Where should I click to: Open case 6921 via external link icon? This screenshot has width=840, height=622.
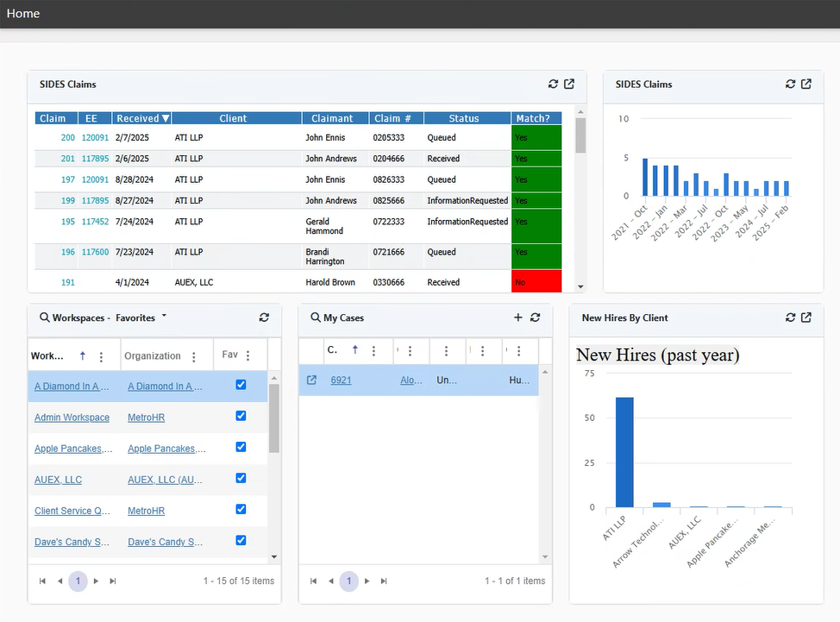pos(310,380)
